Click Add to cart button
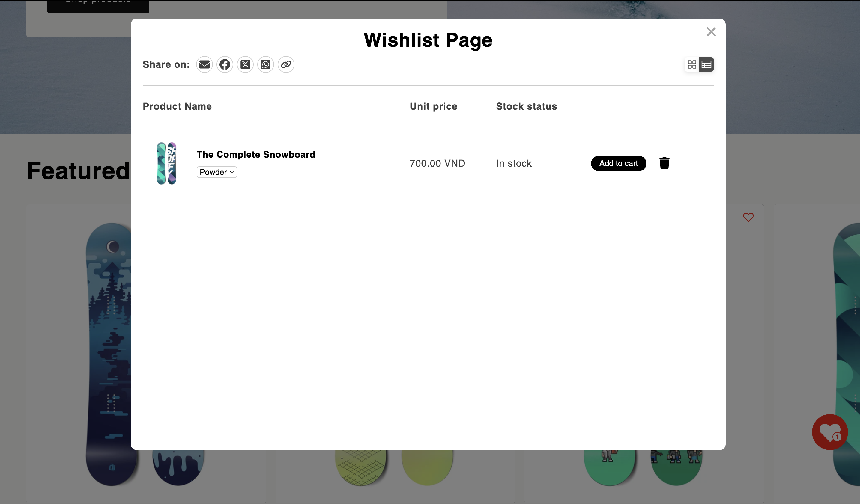Viewport: 860px width, 504px height. coord(619,163)
